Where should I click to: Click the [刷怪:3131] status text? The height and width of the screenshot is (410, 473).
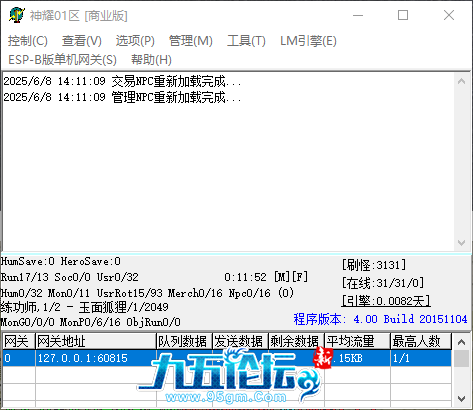(374, 265)
